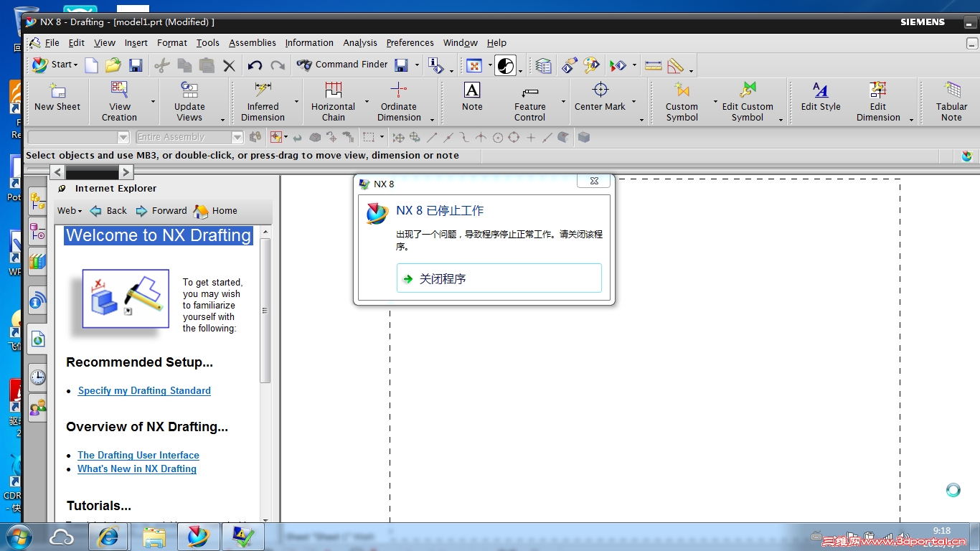980x551 pixels.
Task: Click the measure angle icon
Action: [x=675, y=66]
